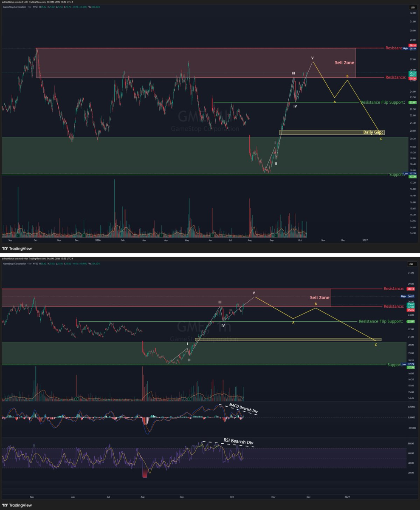
Task: Click the green 'Support:' label on the 12:49 chart
Action: (397, 175)
